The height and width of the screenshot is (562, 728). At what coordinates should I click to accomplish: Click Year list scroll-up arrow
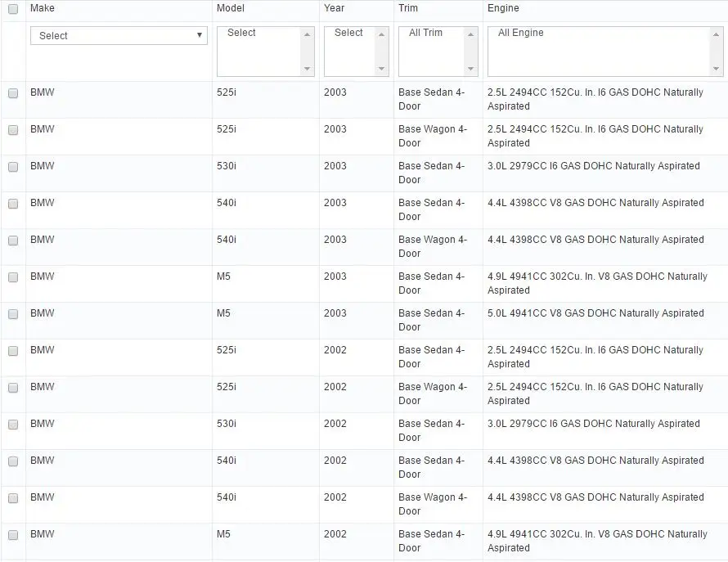[x=381, y=34]
